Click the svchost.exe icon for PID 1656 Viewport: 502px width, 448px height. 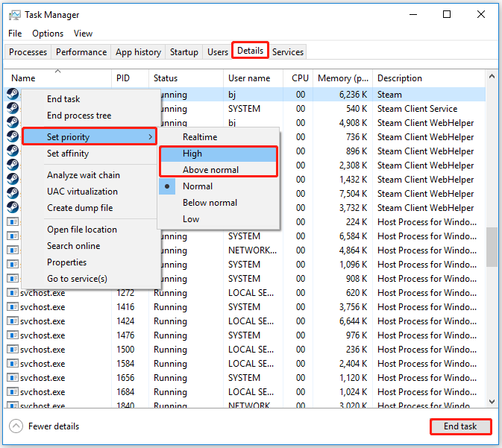coord(13,378)
